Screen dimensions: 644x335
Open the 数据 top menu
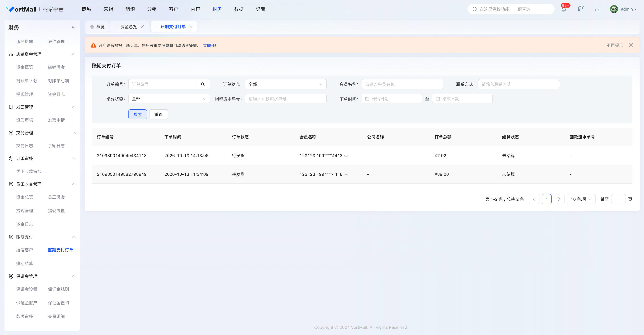click(239, 9)
